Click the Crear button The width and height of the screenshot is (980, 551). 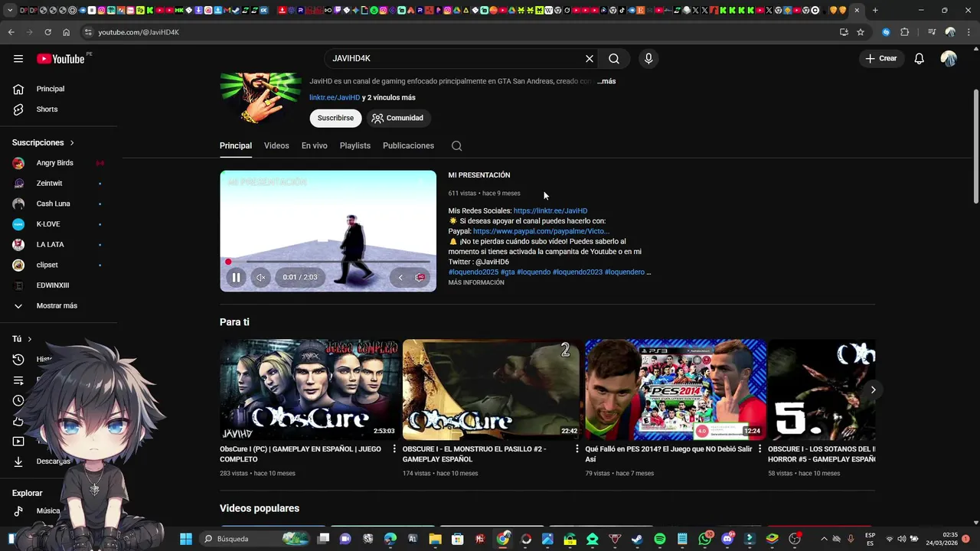[x=880, y=58]
